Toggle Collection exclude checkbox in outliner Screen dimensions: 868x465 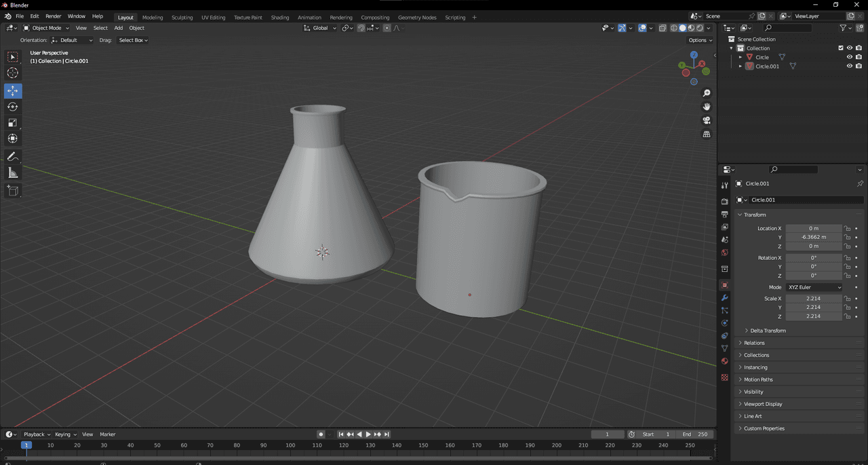pos(841,48)
